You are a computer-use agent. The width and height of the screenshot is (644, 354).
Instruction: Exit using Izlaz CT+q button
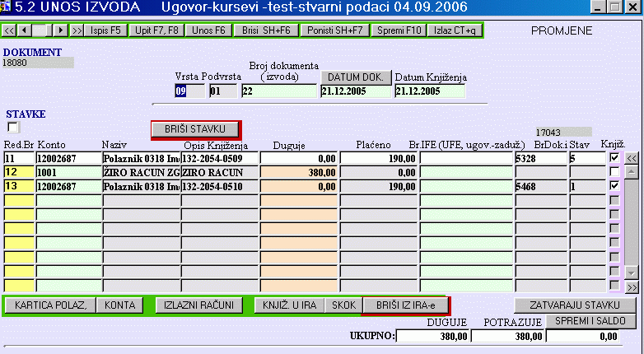click(x=455, y=30)
